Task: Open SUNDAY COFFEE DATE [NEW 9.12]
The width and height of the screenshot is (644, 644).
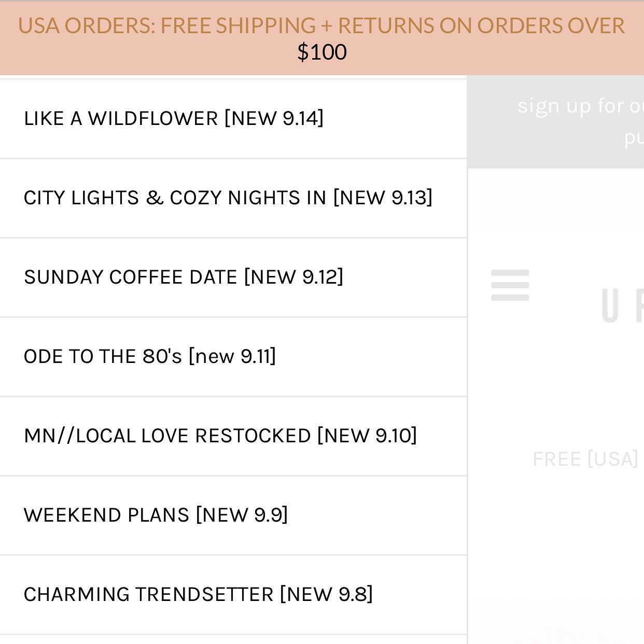Action: tap(184, 277)
